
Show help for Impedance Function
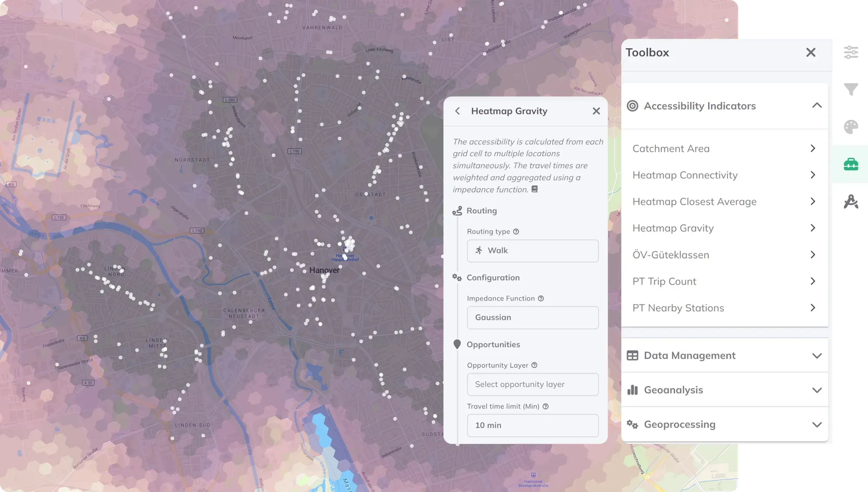(541, 298)
